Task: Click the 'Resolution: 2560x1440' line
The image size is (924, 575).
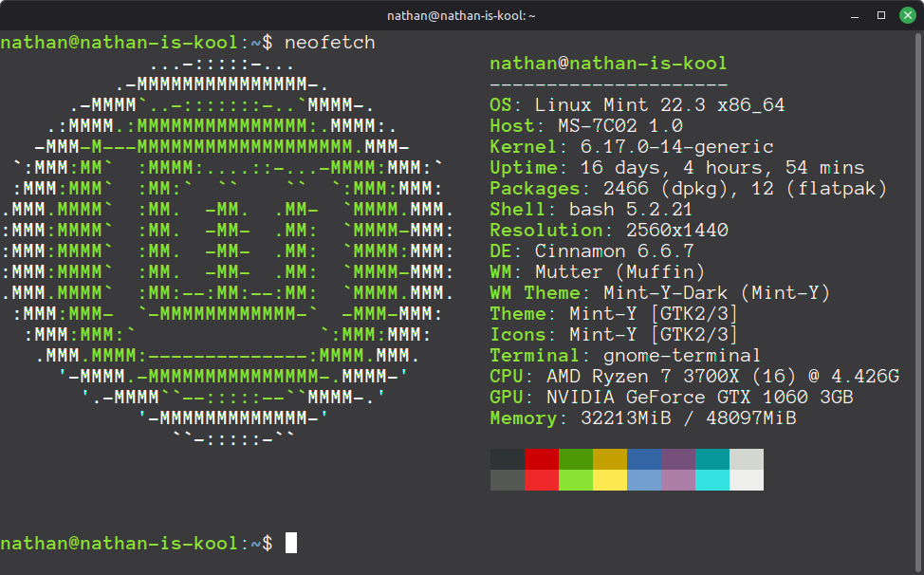Action: (609, 231)
